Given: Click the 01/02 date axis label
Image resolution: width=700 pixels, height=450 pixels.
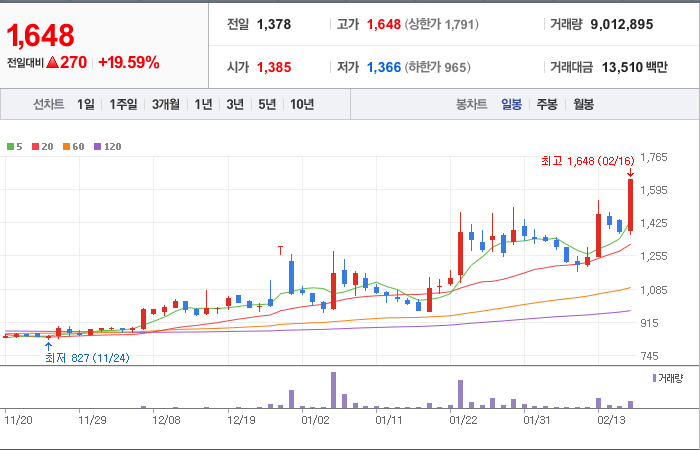Looking at the screenshot, I should tap(315, 420).
